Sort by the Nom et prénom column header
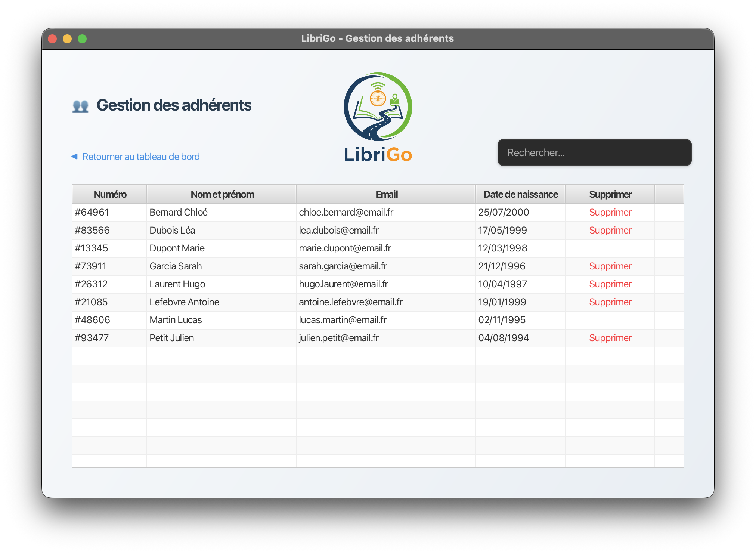The height and width of the screenshot is (553, 756). [222, 194]
